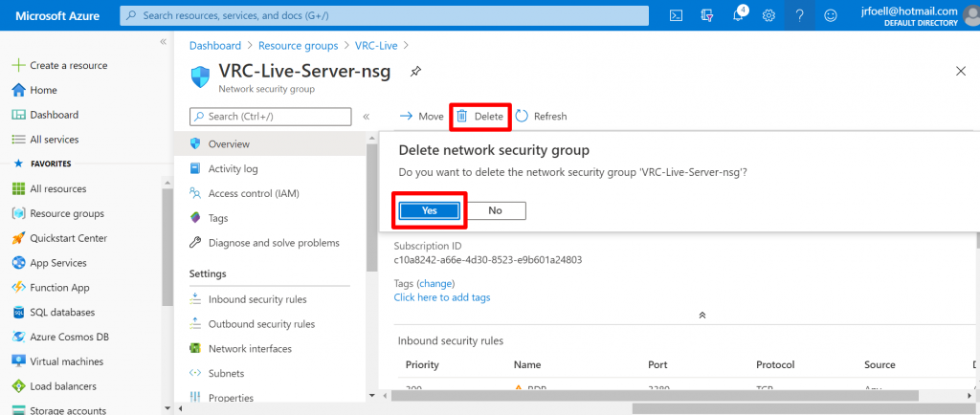Viewport: 980px width, 415px height.
Task: Open All resources favorite
Action: point(50,188)
